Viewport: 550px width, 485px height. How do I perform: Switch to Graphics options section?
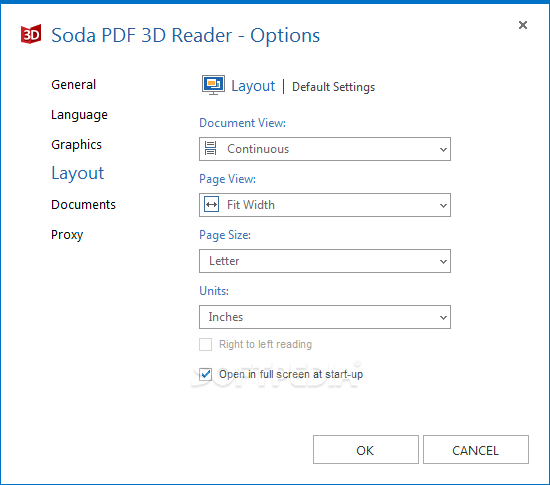(x=76, y=145)
